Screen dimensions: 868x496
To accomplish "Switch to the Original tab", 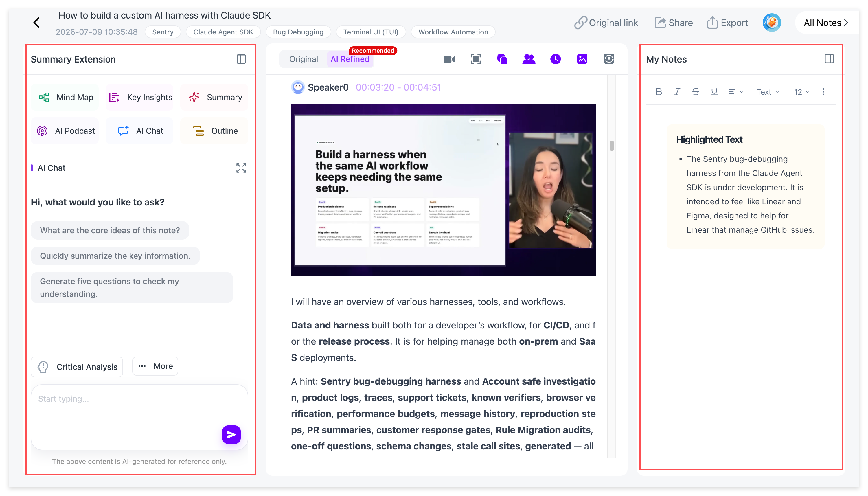I will [x=304, y=59].
